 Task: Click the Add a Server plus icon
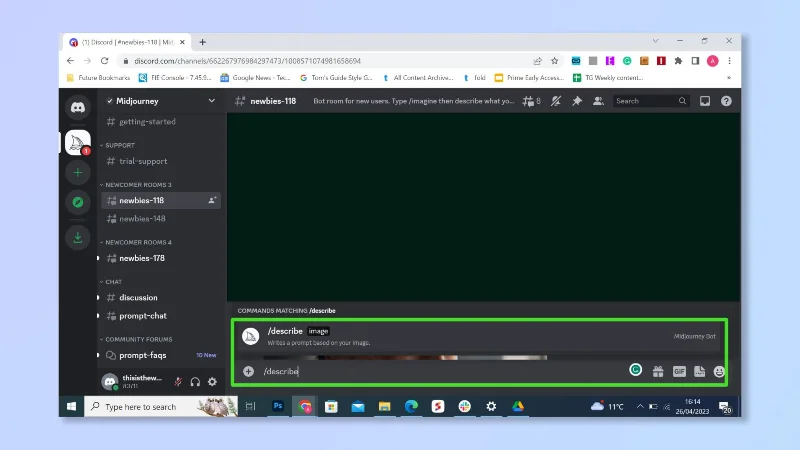(78, 172)
